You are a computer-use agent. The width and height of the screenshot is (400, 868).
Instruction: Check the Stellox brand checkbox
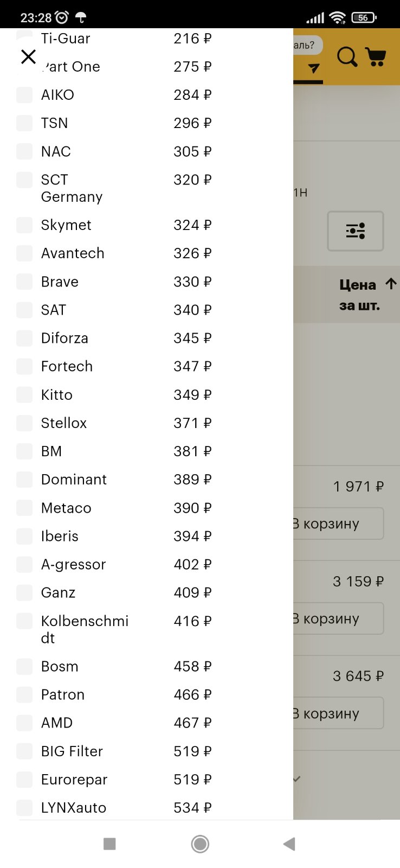(x=24, y=423)
